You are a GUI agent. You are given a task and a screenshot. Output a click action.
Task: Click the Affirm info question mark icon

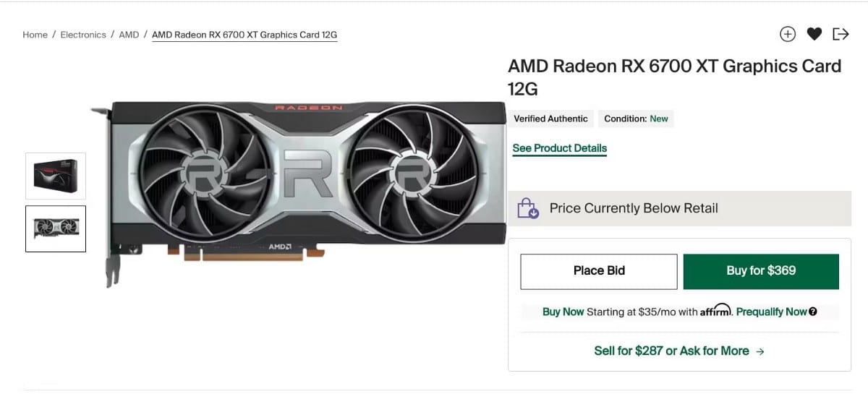(x=813, y=312)
